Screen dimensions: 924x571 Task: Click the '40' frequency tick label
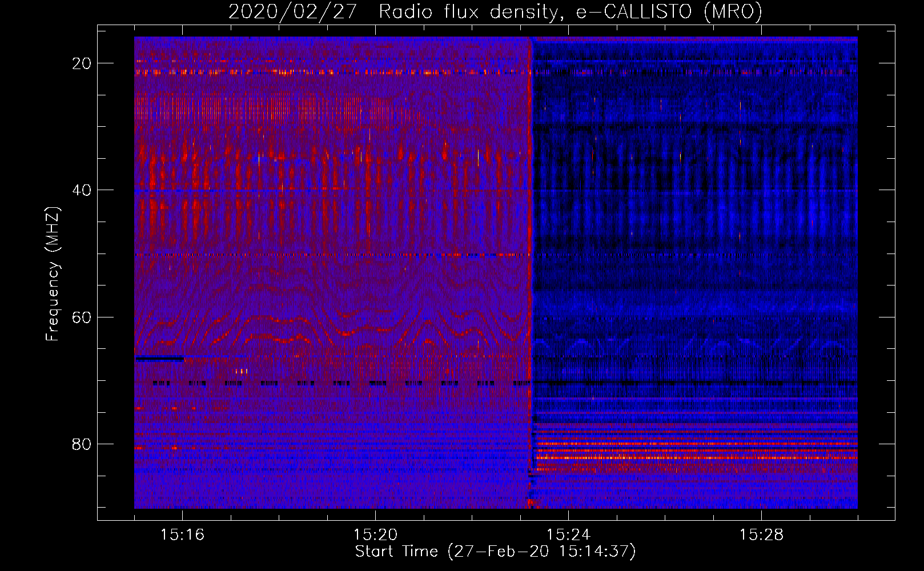(82, 190)
